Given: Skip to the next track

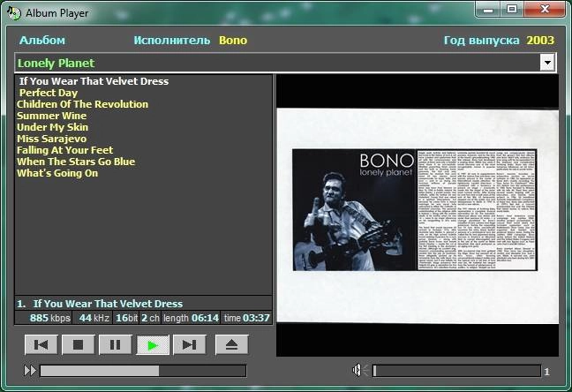Looking at the screenshot, I should (189, 344).
